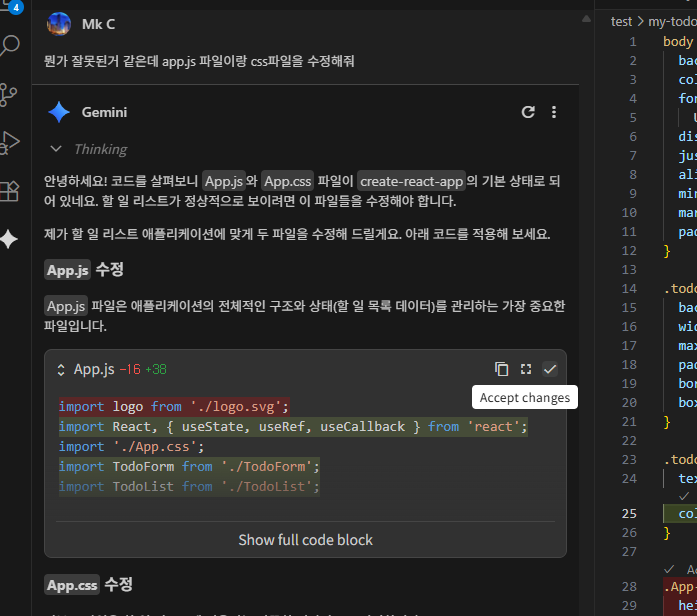Copy the App.js code block
The width and height of the screenshot is (697, 616).
[502, 369]
